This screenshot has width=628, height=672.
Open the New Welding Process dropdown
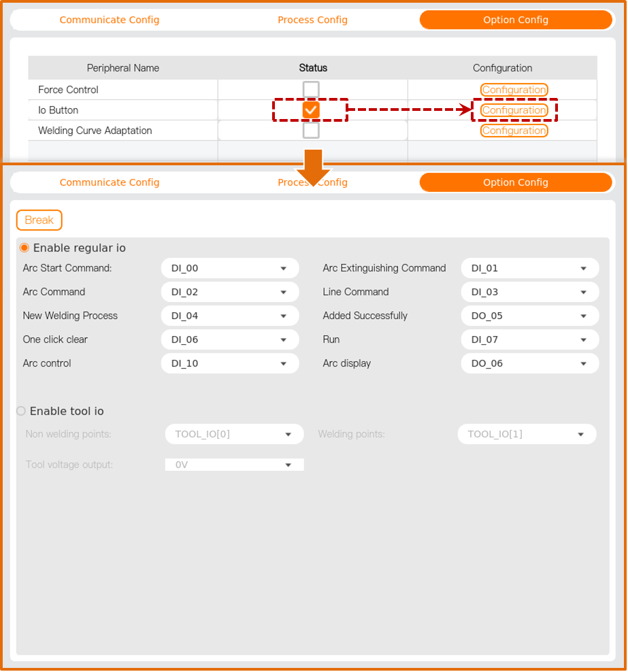pyautogui.click(x=230, y=316)
